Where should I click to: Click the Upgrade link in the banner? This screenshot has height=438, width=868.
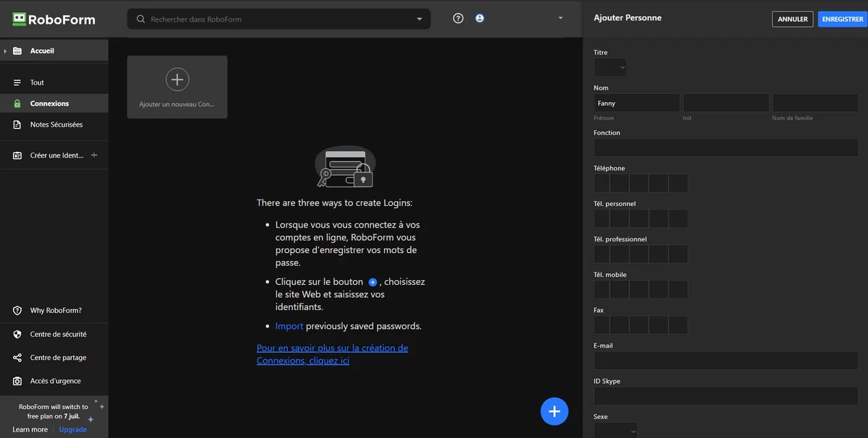click(x=72, y=429)
